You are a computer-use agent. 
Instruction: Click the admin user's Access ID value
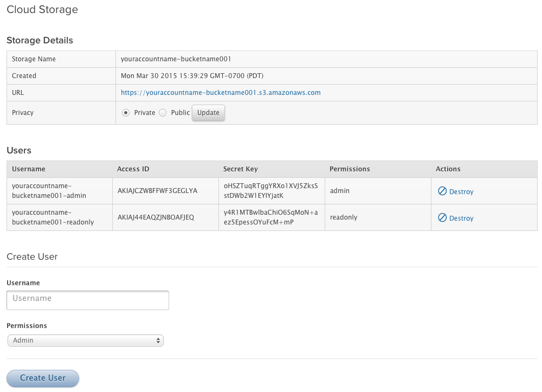[157, 191]
